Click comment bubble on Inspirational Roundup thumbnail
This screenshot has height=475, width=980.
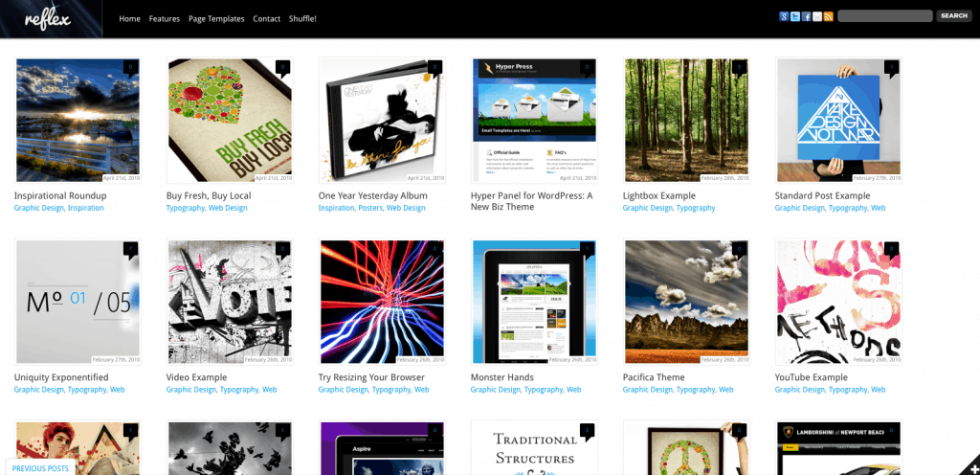(x=130, y=67)
